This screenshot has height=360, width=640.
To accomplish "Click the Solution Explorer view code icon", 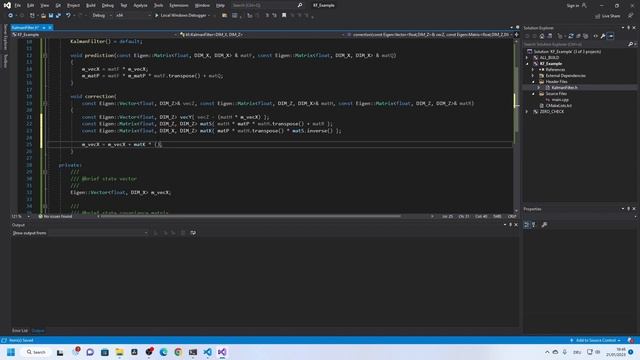I will point(596,36).
